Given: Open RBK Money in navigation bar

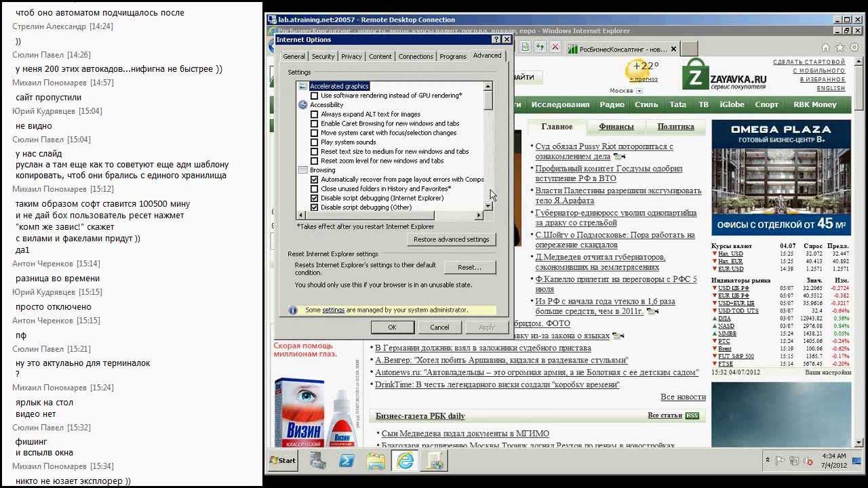Looking at the screenshot, I should tap(814, 104).
